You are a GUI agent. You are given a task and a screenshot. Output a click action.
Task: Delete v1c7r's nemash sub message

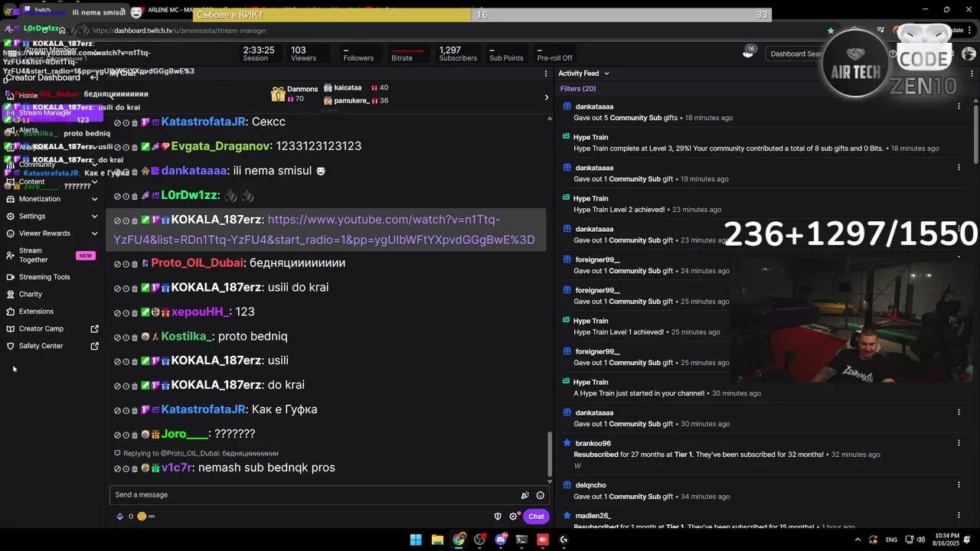[135, 468]
